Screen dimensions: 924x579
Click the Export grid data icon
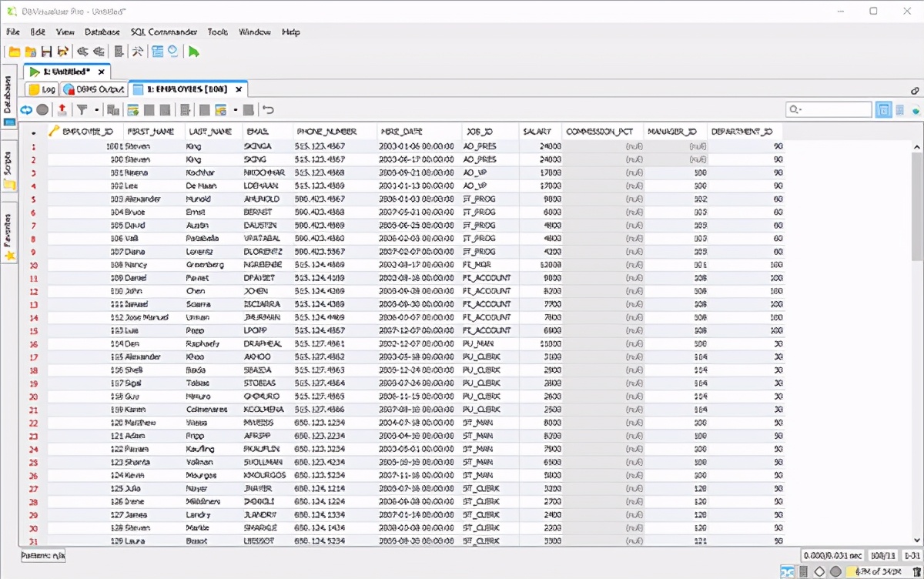[x=62, y=110]
